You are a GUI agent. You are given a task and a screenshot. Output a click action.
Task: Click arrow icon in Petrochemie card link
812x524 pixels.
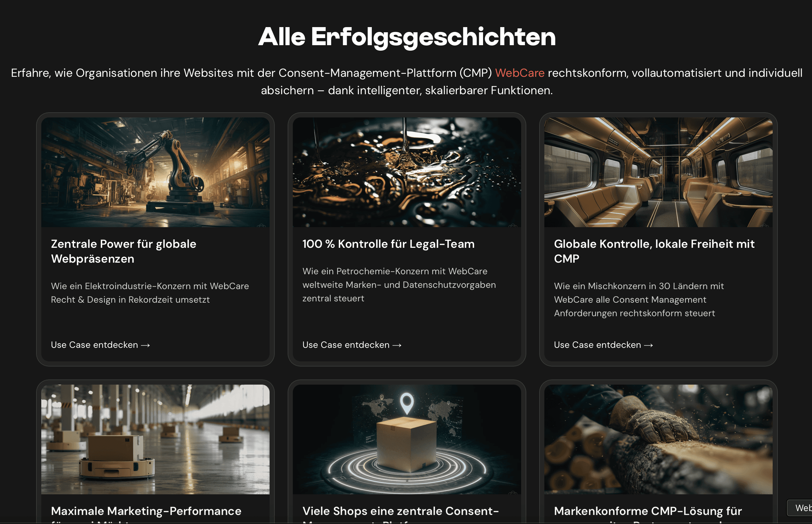(397, 345)
